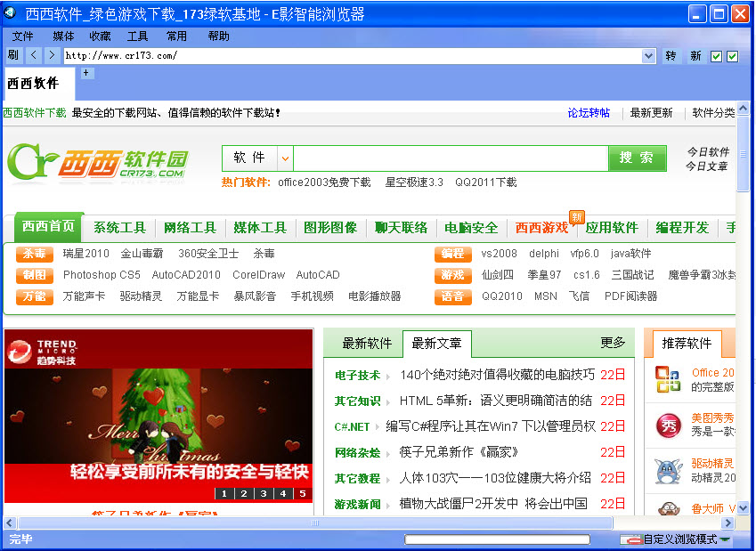Click the site search text box
756x551 pixels.
(x=451, y=158)
